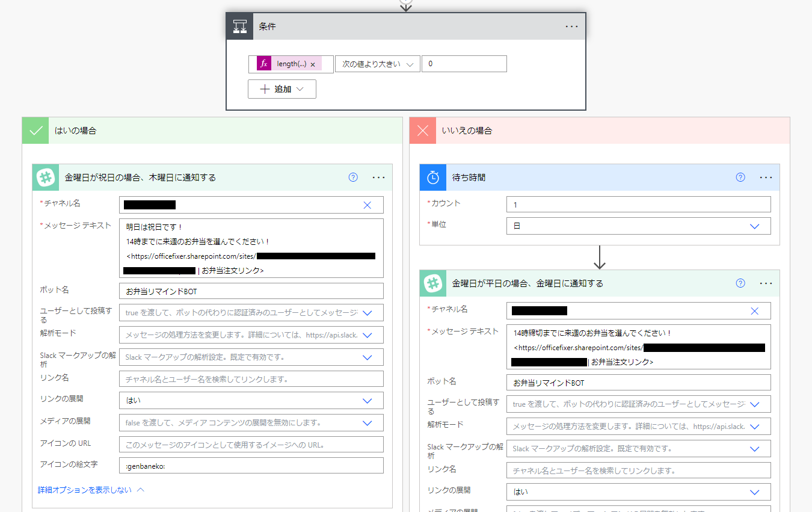Open the ellipsis menu on the 条件 card
The width and height of the screenshot is (812, 512).
pyautogui.click(x=571, y=26)
